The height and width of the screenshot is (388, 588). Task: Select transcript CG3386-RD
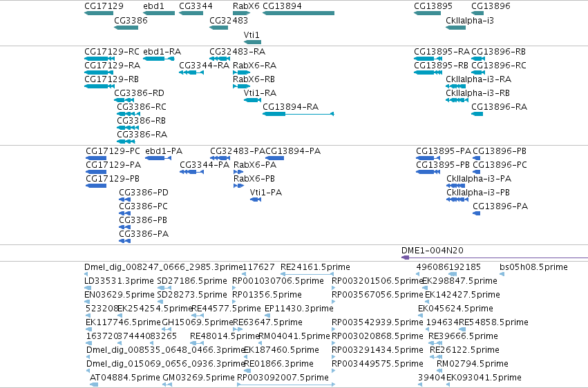click(124, 100)
